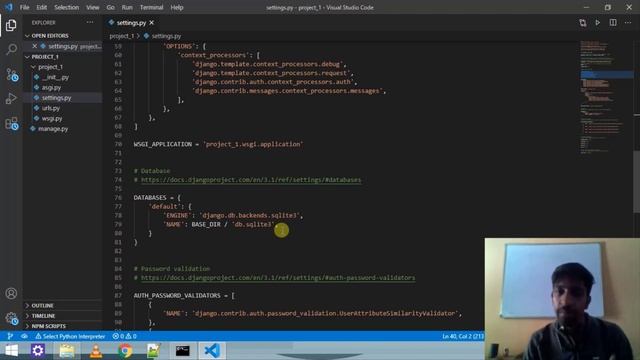640x360 pixels.
Task: Open Chrome from the taskbar
Action: pos(125,351)
